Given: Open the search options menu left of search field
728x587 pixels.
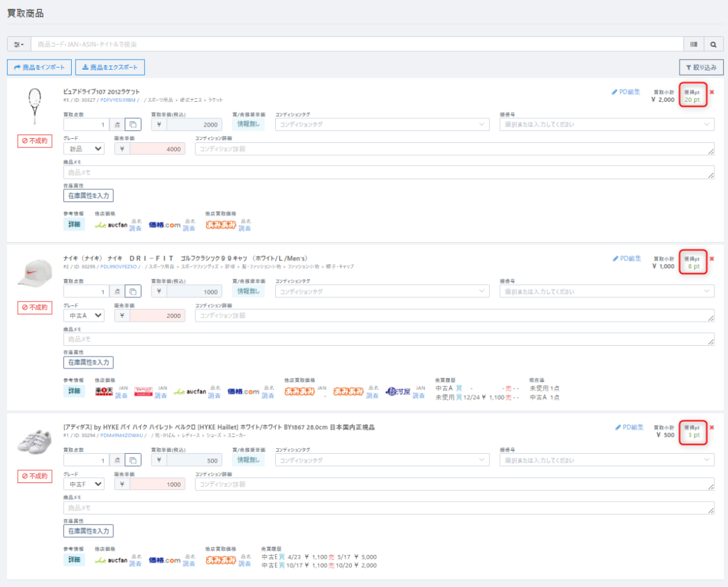Looking at the screenshot, I should [x=18, y=44].
